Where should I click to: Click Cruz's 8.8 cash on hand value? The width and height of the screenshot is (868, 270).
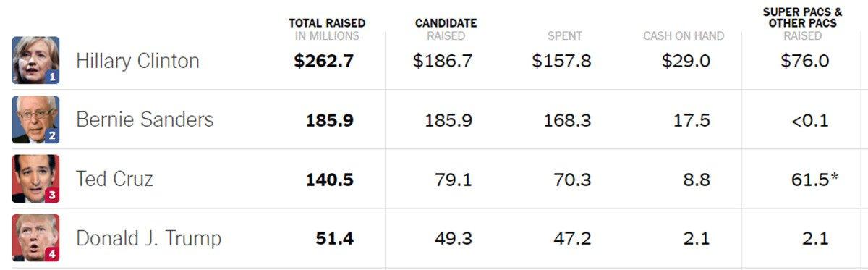[x=697, y=179]
